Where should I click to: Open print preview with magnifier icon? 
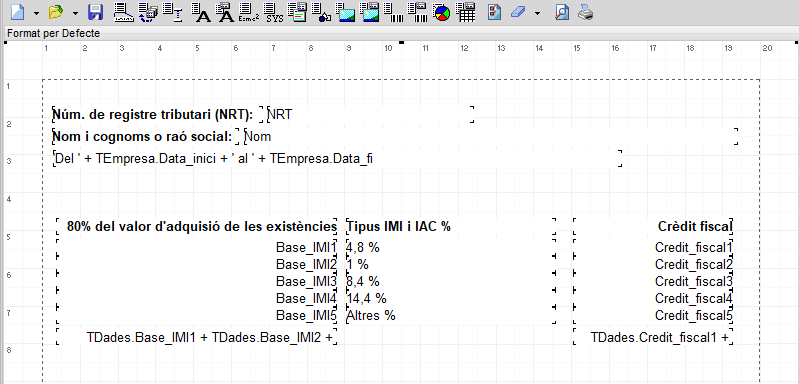(x=562, y=12)
